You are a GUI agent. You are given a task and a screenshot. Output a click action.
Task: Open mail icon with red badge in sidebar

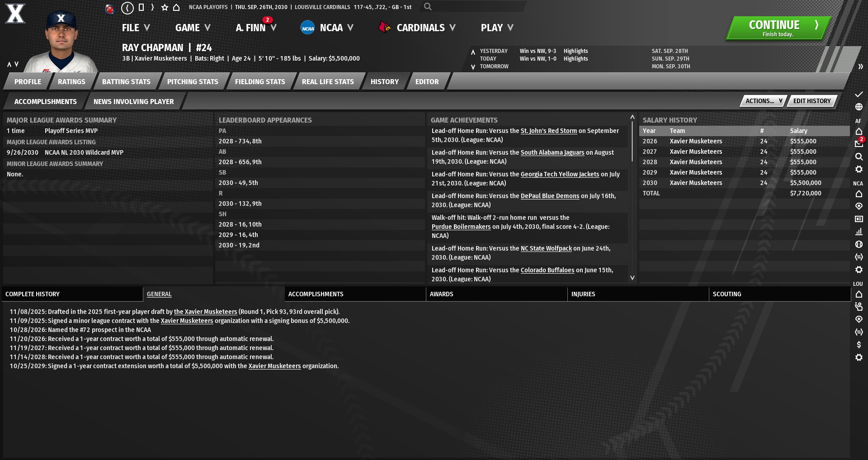[859, 143]
